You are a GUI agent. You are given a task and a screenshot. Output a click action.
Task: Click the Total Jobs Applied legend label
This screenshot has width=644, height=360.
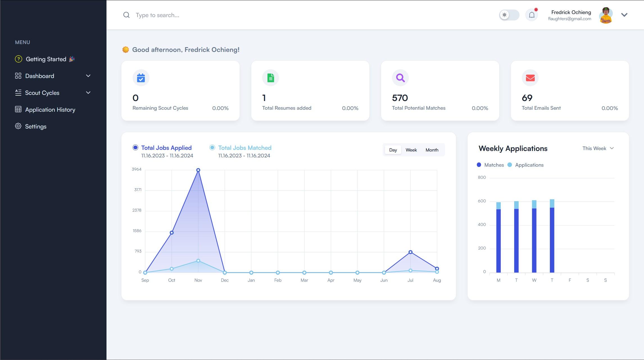coord(166,148)
